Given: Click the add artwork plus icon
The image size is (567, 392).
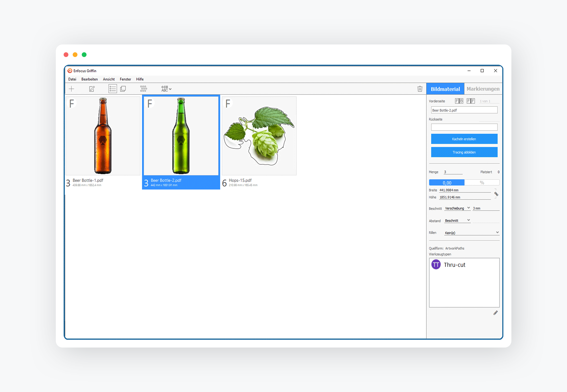Looking at the screenshot, I should (71, 89).
